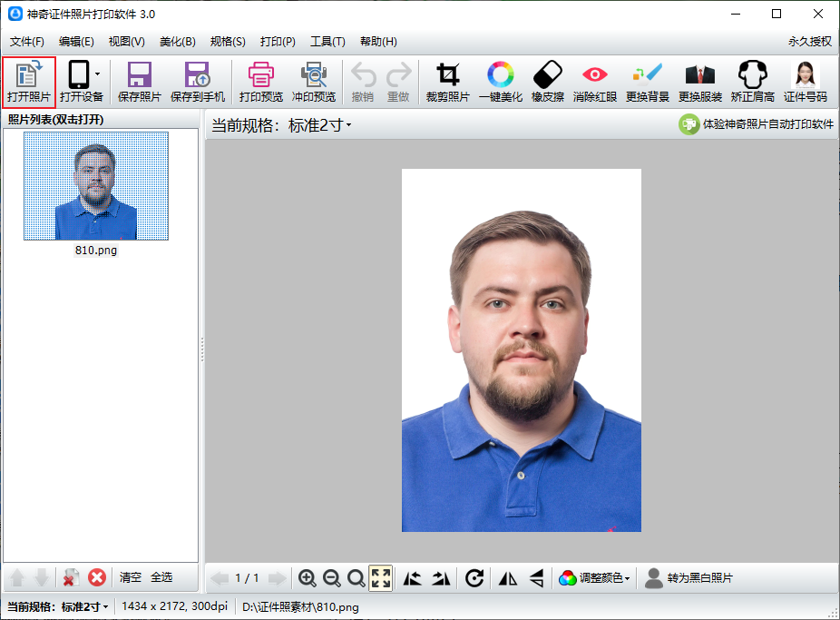This screenshot has width=840, height=620.
Task: Click the red circle delete icon
Action: pyautogui.click(x=97, y=577)
